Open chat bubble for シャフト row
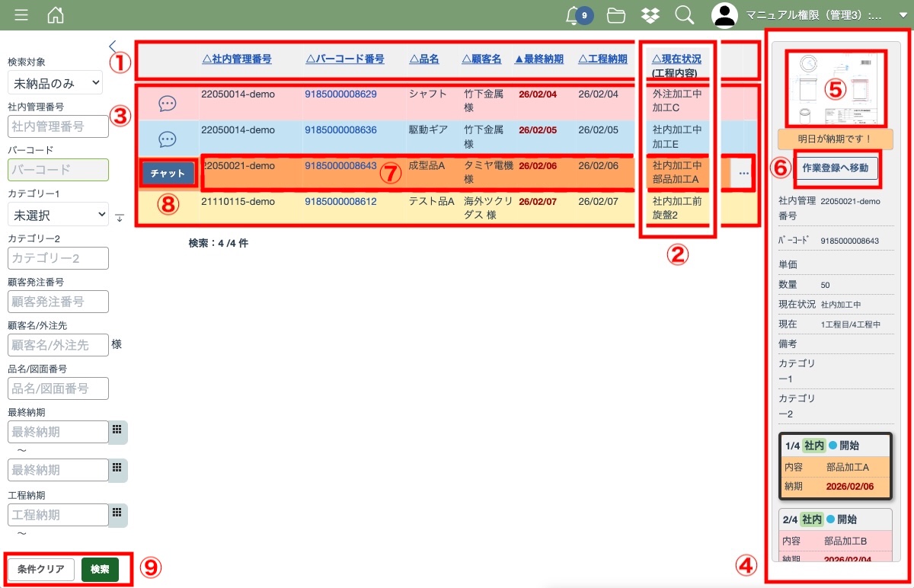Image resolution: width=914 pixels, height=588 pixels. coord(168,104)
